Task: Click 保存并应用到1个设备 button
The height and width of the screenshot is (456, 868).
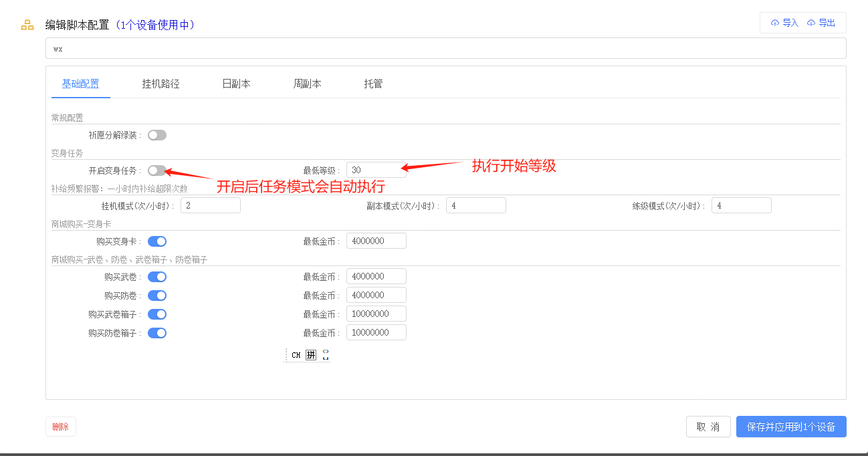Action: [791, 427]
